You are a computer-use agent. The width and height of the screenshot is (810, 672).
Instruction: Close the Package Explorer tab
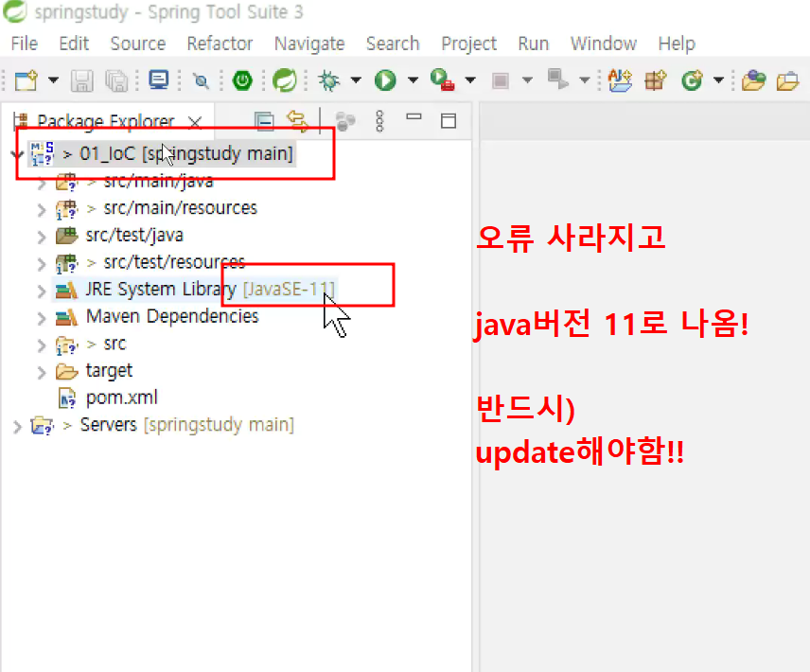[x=195, y=122]
